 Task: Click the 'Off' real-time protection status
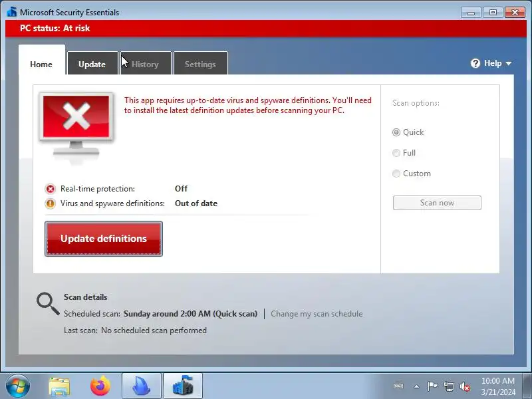[x=181, y=189]
